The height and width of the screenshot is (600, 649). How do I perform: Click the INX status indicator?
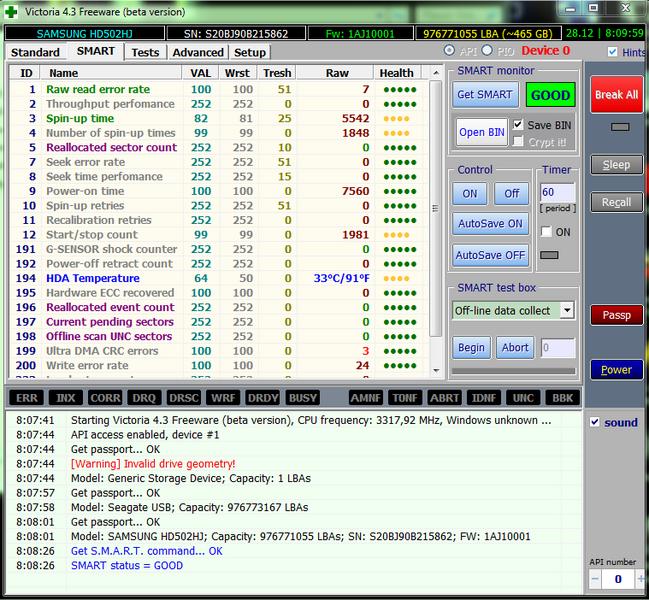tap(66, 398)
